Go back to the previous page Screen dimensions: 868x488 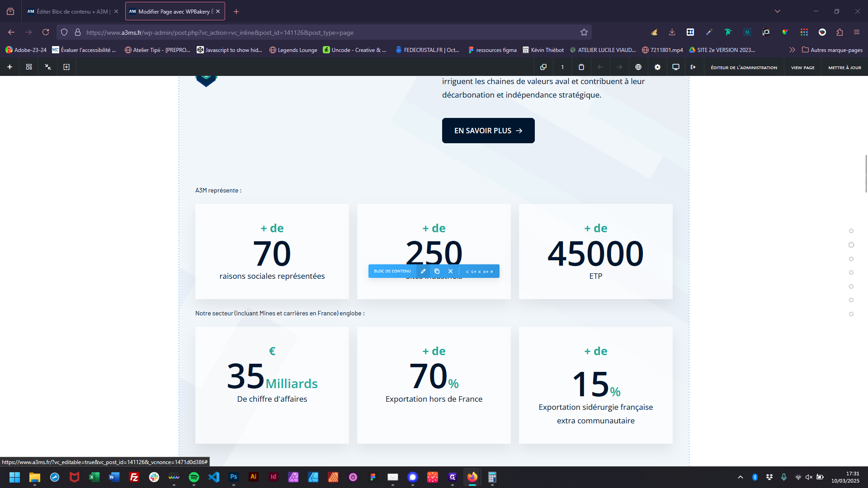[x=11, y=32]
